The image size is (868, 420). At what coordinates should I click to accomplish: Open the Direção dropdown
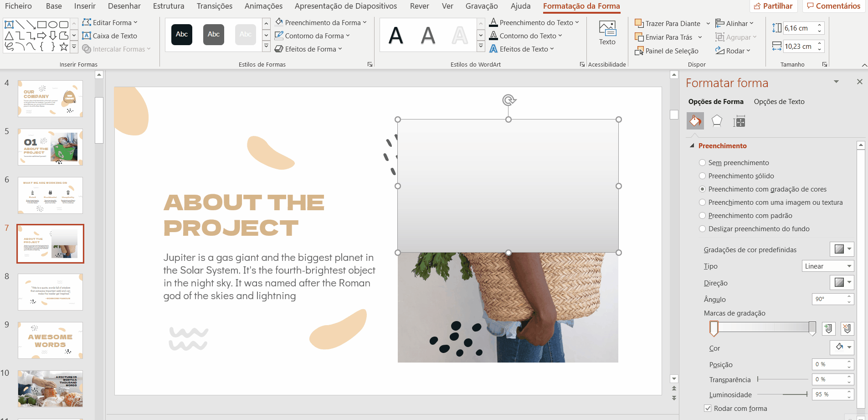click(x=842, y=283)
